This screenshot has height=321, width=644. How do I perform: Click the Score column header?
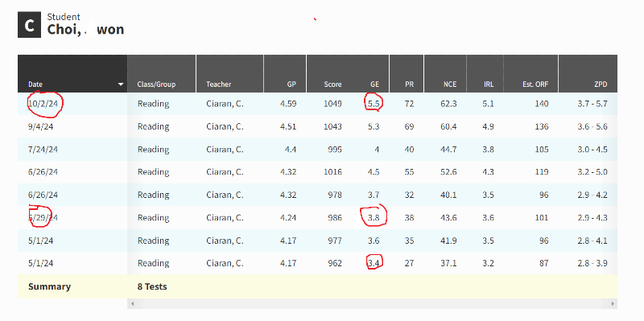pos(332,84)
